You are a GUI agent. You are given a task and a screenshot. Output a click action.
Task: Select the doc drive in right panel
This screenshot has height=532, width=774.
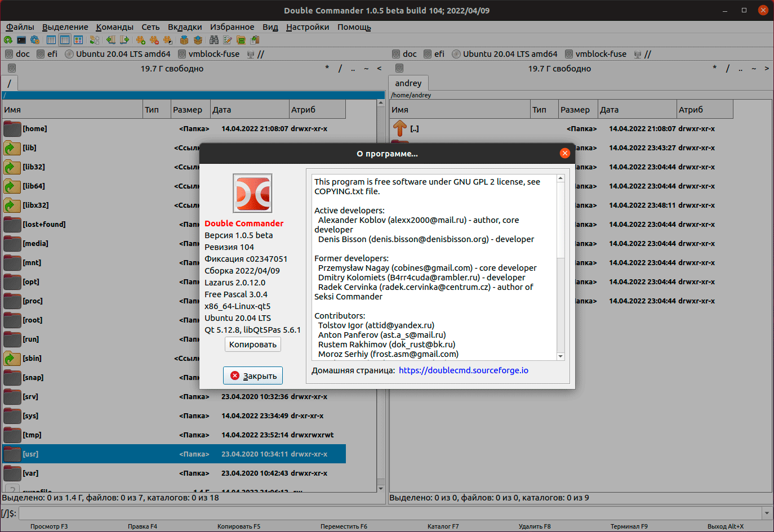pos(404,54)
